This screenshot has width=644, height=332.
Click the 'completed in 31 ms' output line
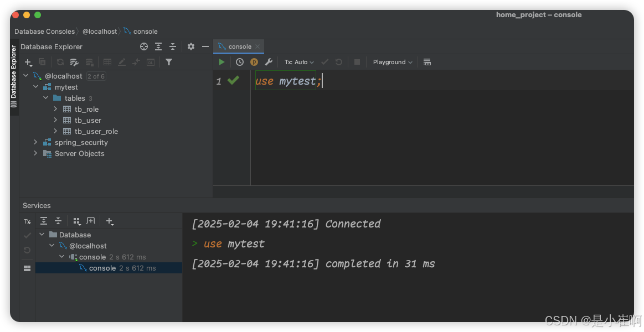(313, 263)
